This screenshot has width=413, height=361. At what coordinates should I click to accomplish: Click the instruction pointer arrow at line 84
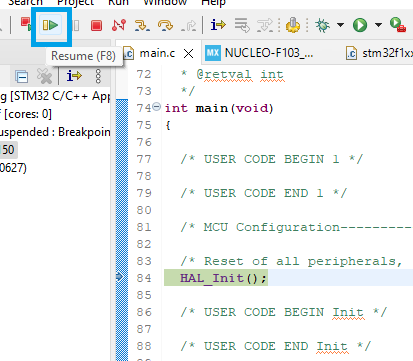click(x=120, y=277)
